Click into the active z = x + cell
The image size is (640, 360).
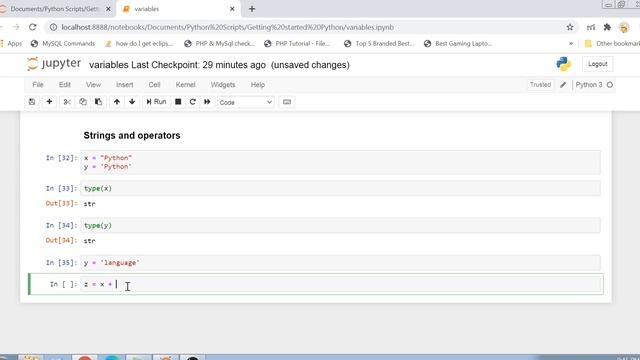(341, 284)
